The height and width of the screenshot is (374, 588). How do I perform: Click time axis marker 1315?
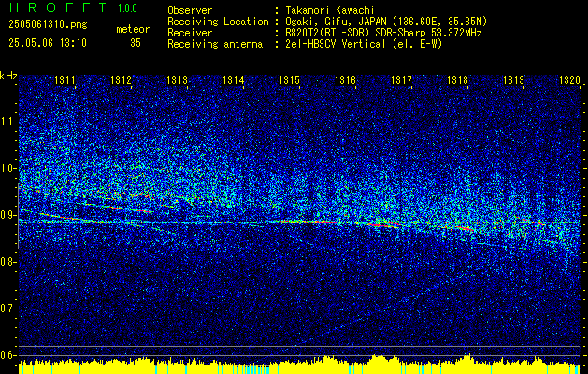point(289,79)
